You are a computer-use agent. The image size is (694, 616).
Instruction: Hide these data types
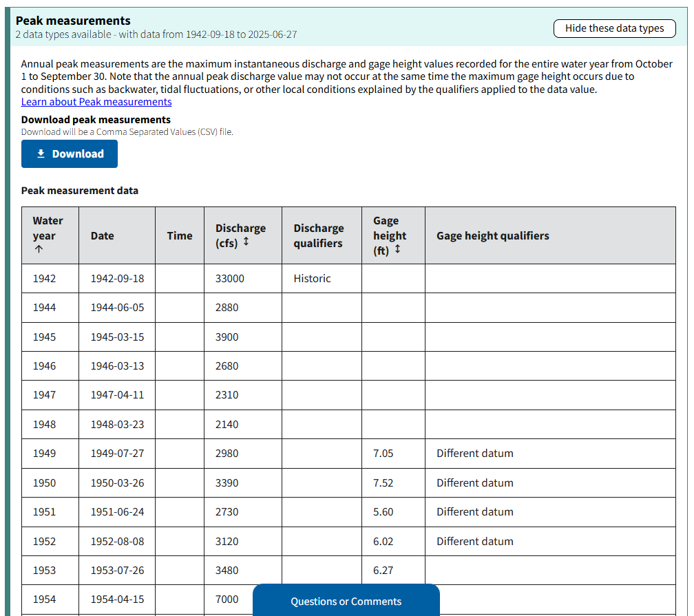coord(614,28)
